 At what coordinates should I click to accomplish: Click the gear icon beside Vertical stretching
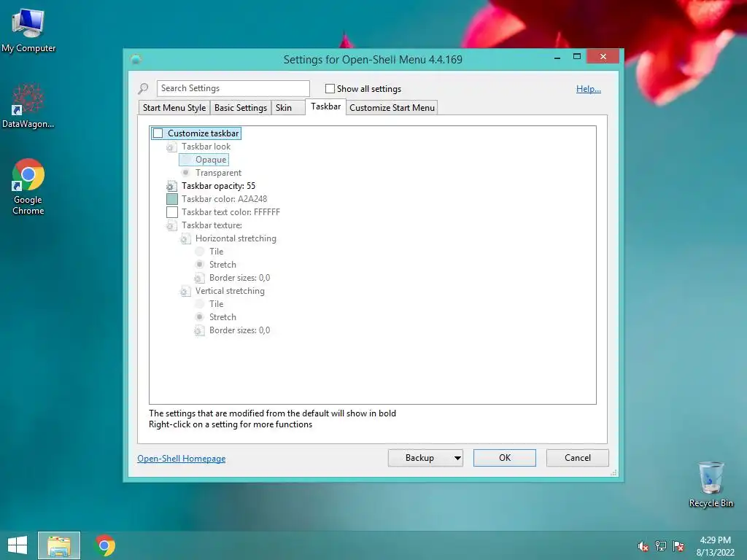click(185, 292)
